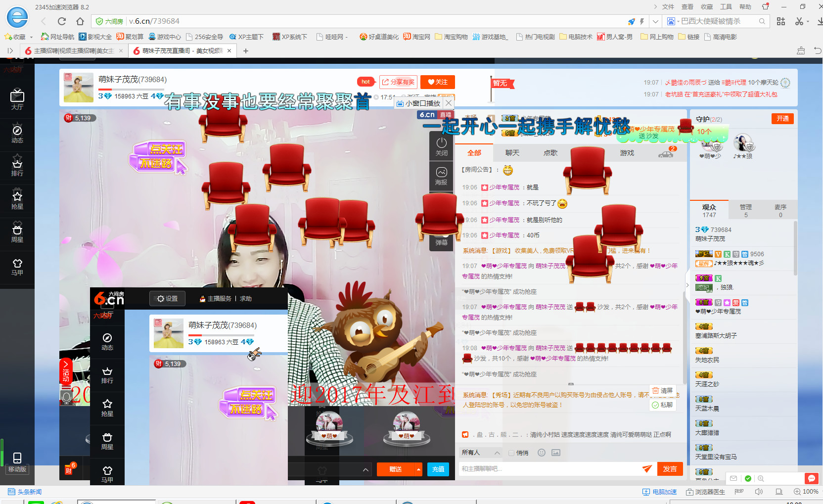
Task: Switch to the 全部 chat tab
Action: pos(474,153)
